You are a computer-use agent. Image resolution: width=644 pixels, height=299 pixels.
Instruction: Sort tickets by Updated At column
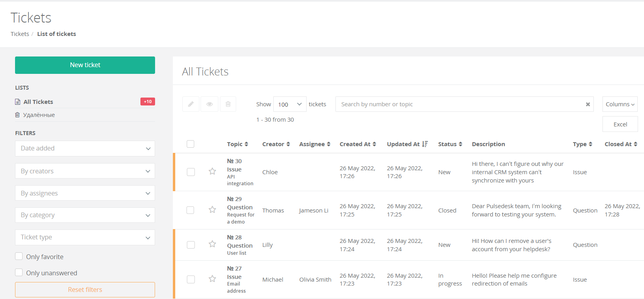pyautogui.click(x=407, y=144)
